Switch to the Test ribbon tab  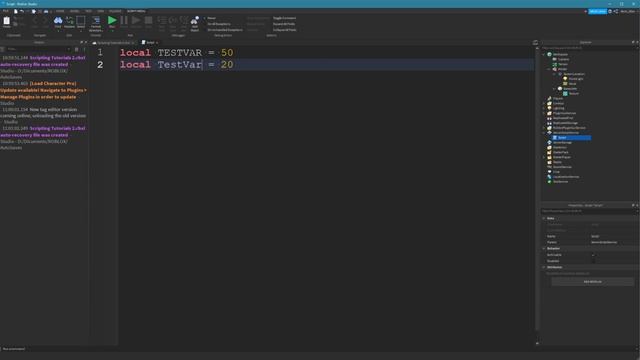(88, 11)
